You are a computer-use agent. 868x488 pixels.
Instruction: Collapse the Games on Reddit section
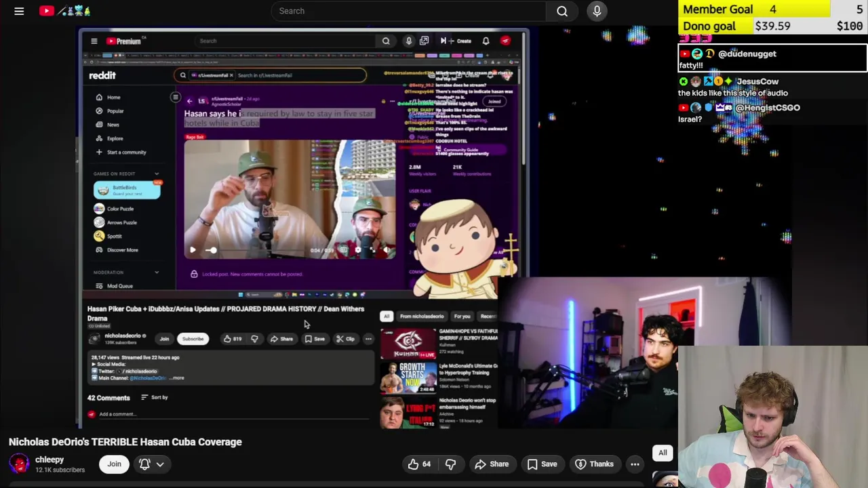click(157, 174)
